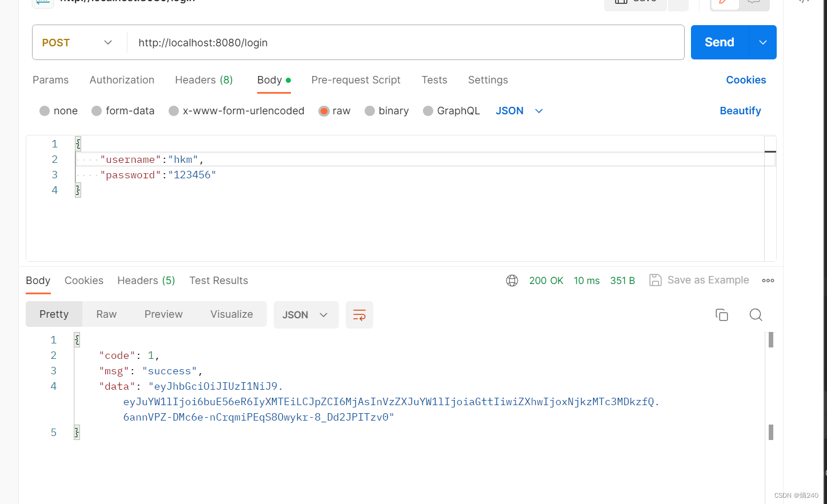Open the response more-actions ellipsis menu

tap(768, 280)
